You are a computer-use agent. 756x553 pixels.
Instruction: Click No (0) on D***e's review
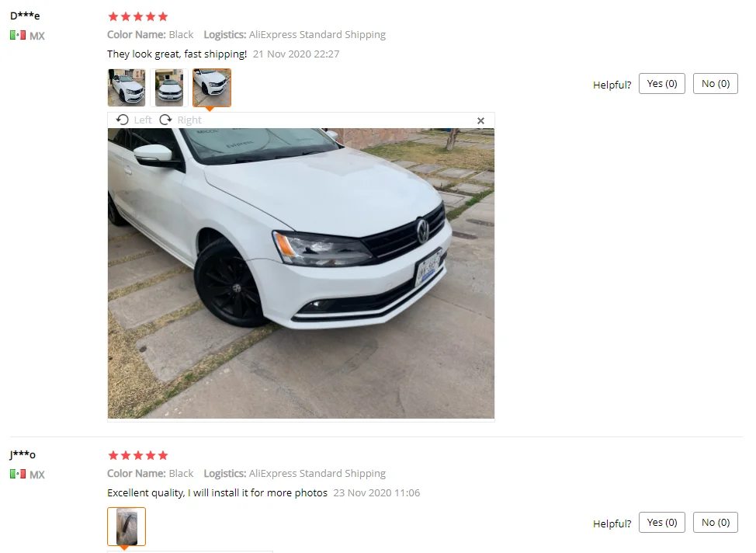pyautogui.click(x=716, y=84)
